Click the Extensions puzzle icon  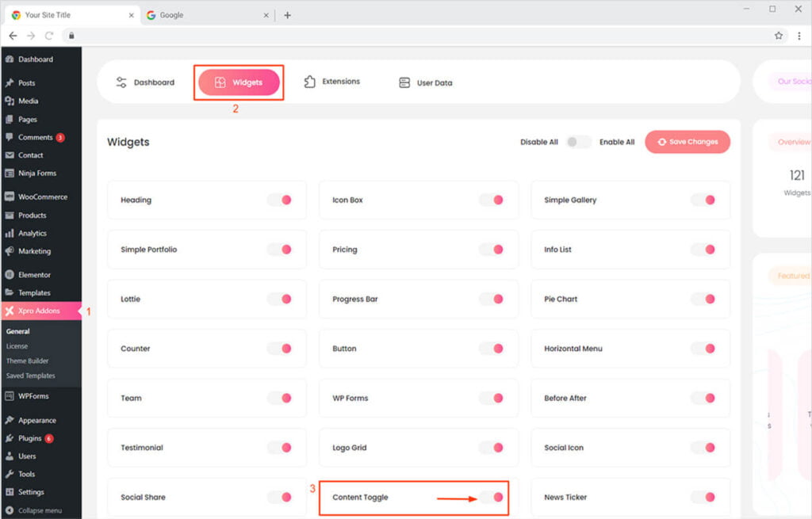pyautogui.click(x=311, y=82)
